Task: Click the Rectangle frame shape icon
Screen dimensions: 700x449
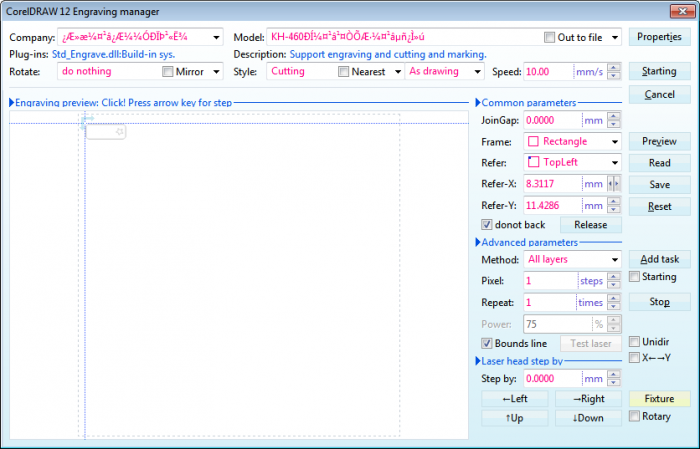Action: coord(533,141)
